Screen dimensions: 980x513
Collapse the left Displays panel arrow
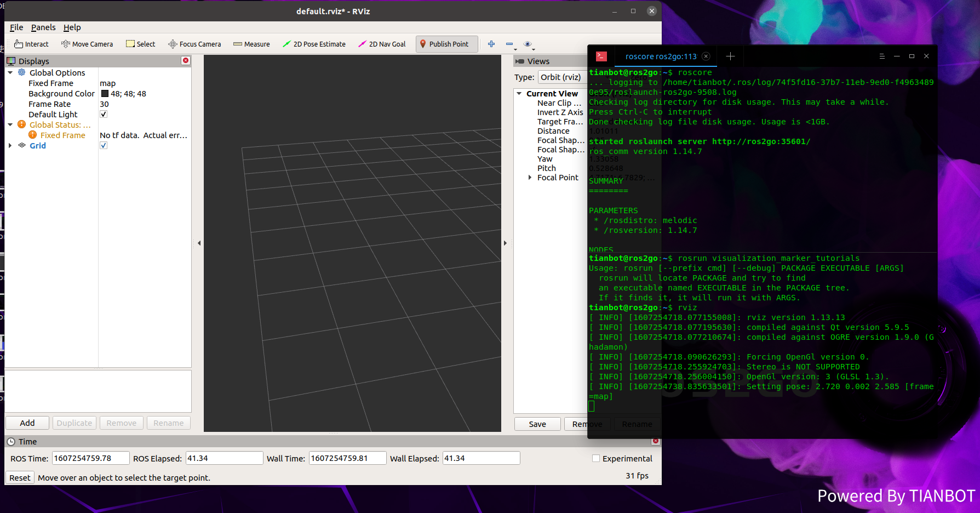pos(199,243)
